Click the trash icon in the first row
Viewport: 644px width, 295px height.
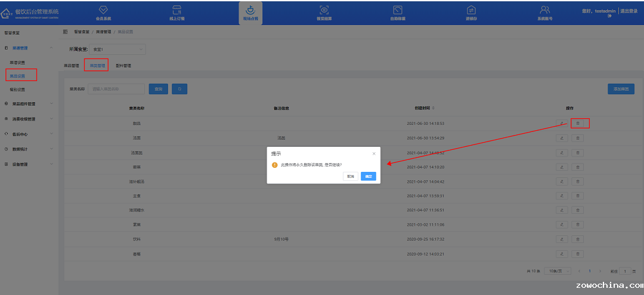tap(577, 124)
